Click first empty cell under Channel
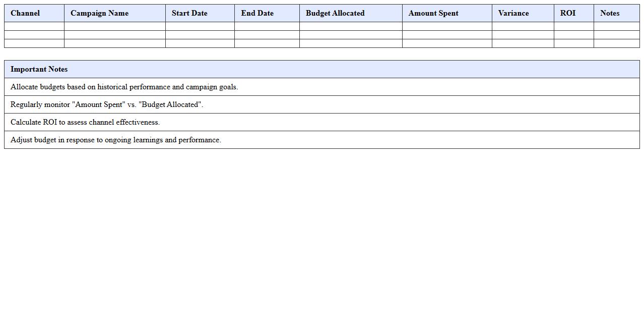The image size is (644, 328). pyautogui.click(x=34, y=26)
